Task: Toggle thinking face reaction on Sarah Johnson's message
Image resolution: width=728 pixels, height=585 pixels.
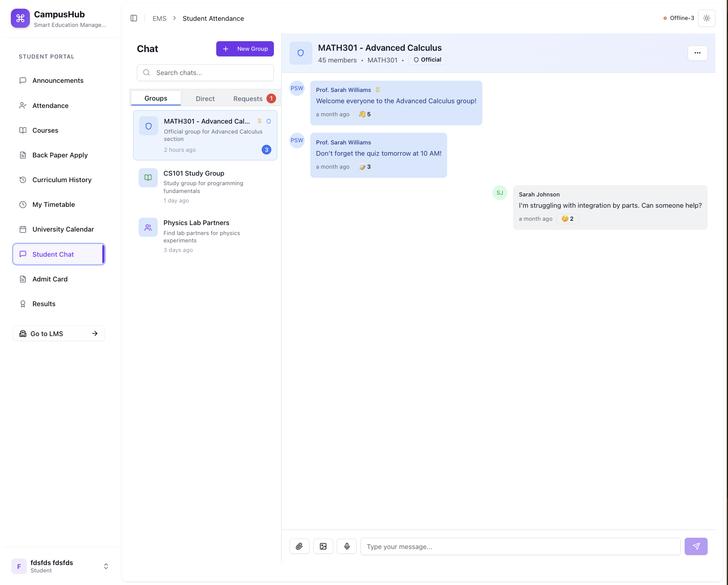Action: tap(567, 219)
